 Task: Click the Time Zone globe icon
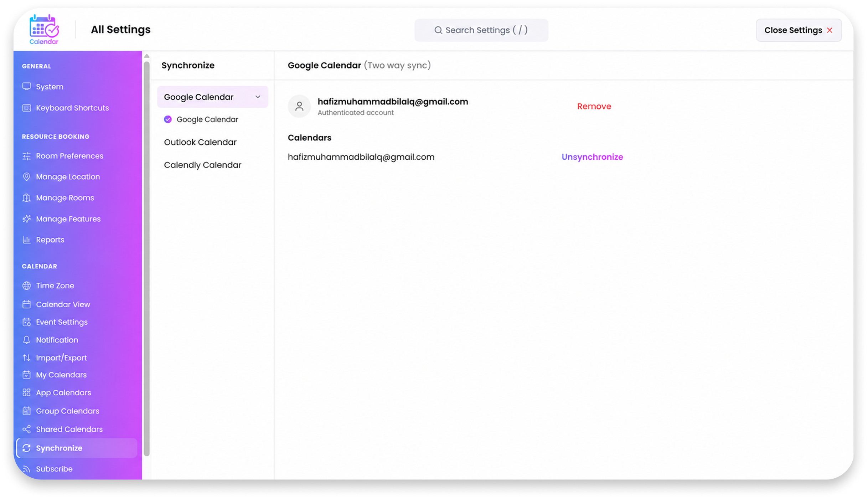click(x=26, y=285)
